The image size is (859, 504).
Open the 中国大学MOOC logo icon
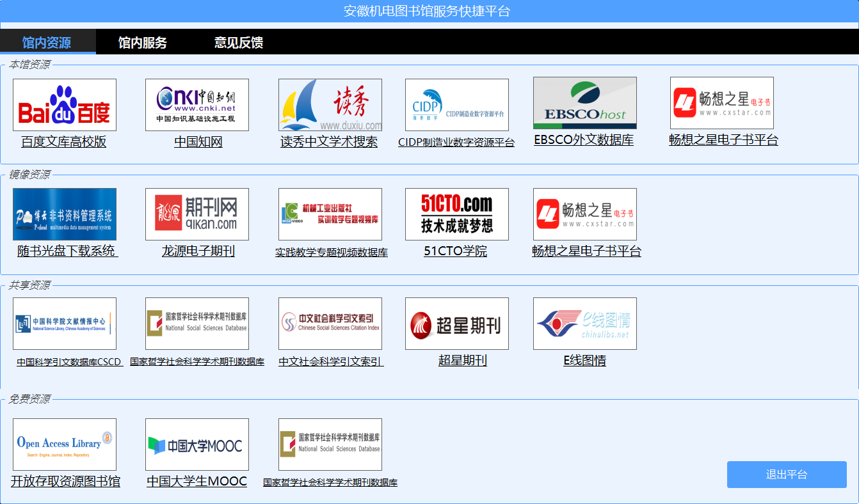coord(197,445)
